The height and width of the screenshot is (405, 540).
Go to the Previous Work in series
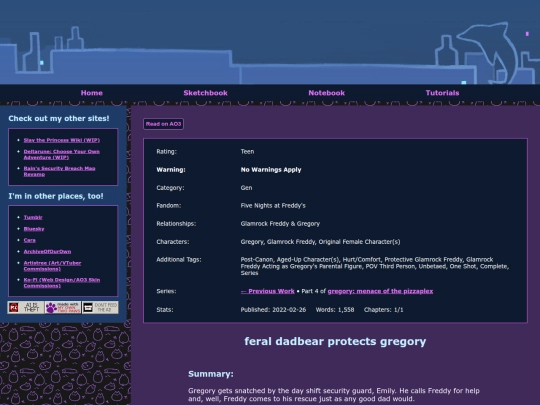[x=268, y=291]
